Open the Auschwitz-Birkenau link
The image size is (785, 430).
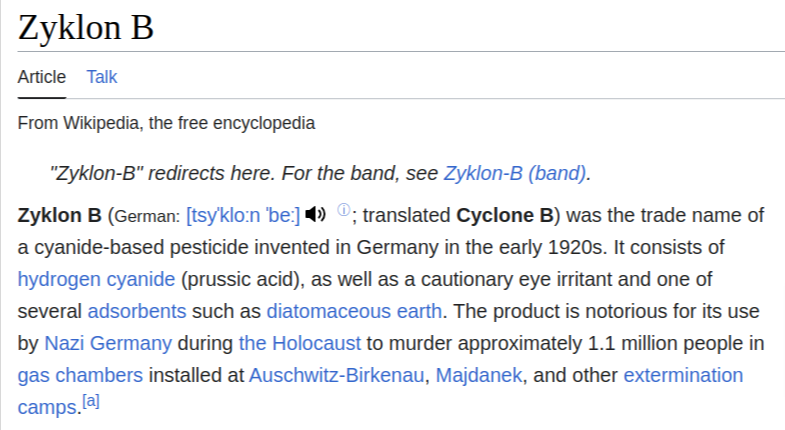point(337,375)
